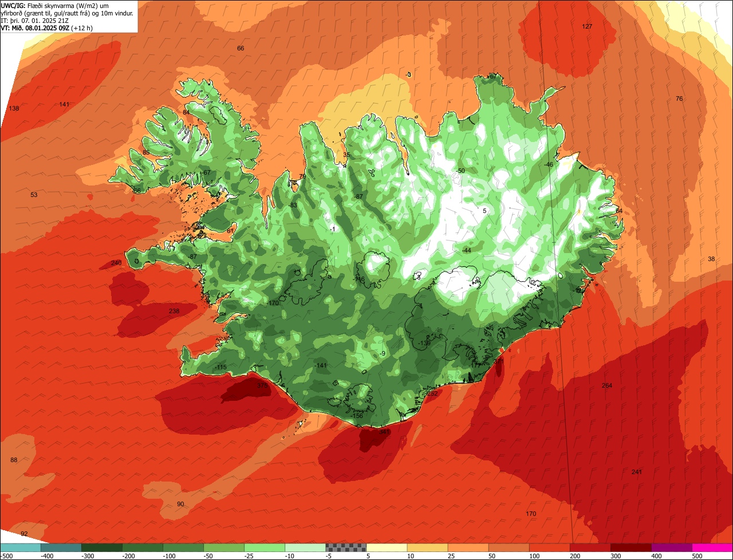The height and width of the screenshot is (560, 733).
Task: Select the red-orange 100 to 200 swatch
Action: (x=549, y=547)
